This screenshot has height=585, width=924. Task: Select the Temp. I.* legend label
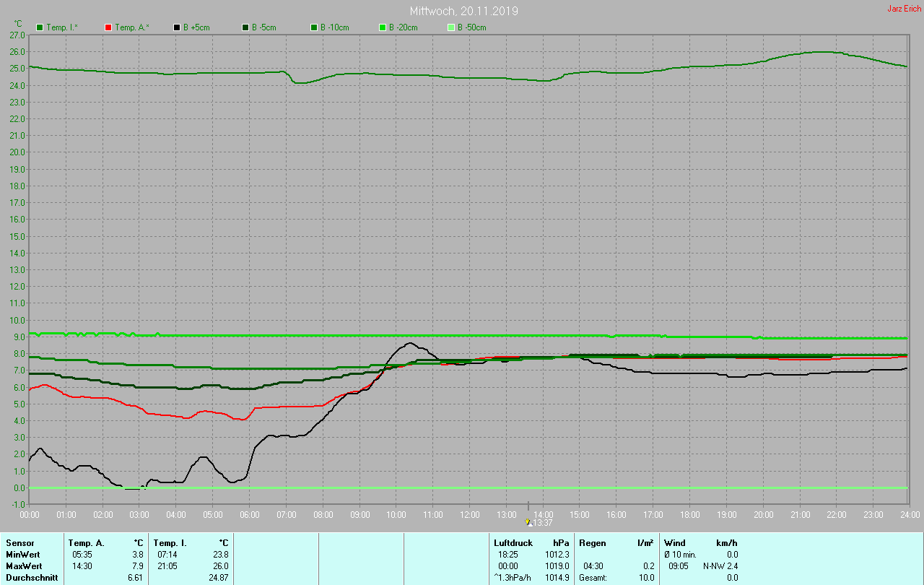[63, 27]
